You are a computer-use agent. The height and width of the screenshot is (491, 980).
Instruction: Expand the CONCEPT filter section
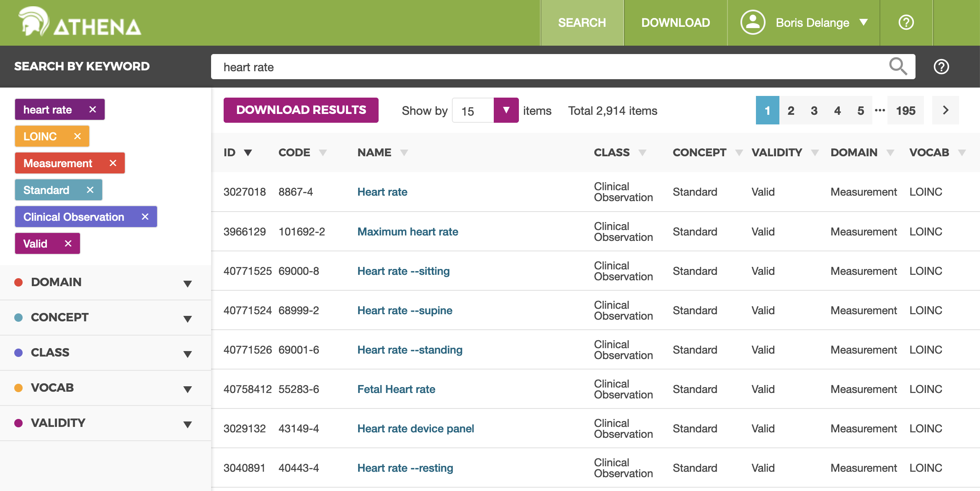tap(106, 318)
